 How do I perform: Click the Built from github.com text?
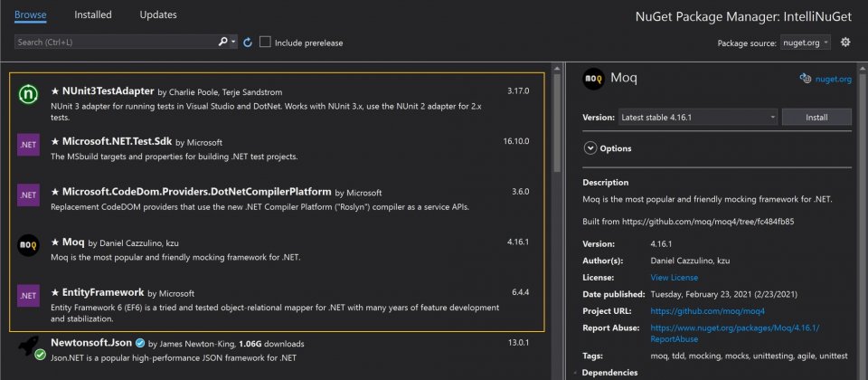click(x=688, y=222)
